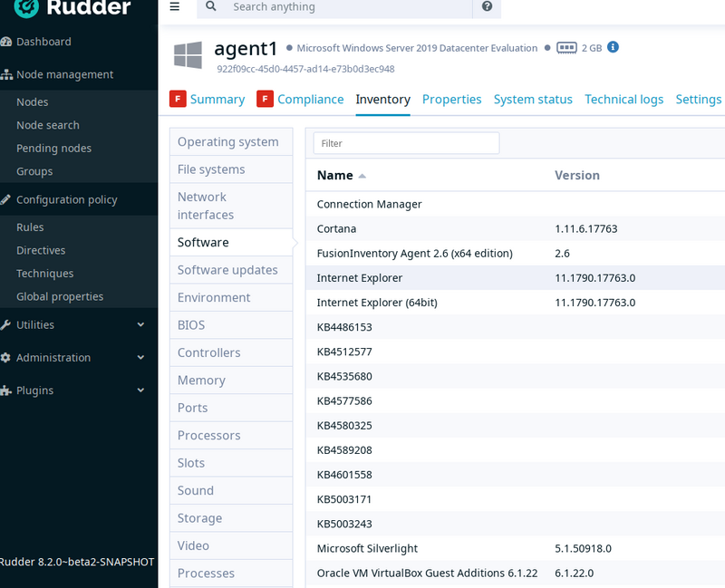Click the red F badge beside Compliance
725x588 pixels.
265,99
